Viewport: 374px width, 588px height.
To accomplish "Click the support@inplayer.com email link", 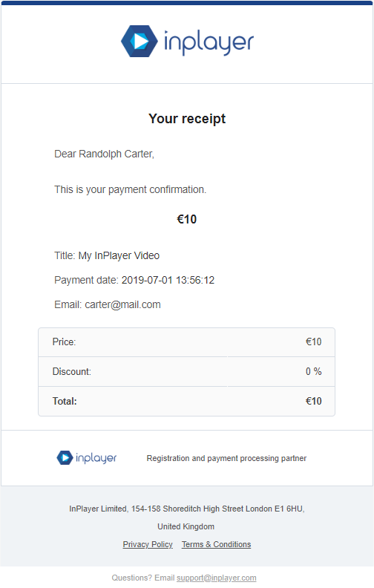I will 216,578.
